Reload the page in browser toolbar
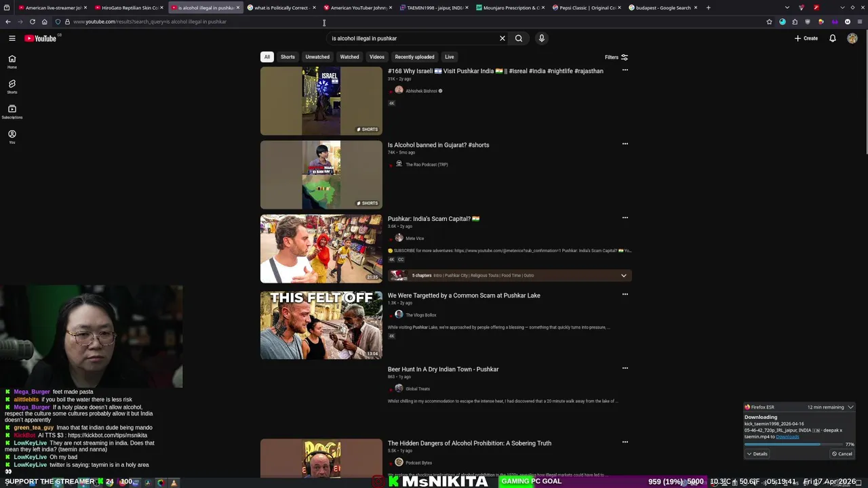The height and width of the screenshot is (488, 868). 32,22
